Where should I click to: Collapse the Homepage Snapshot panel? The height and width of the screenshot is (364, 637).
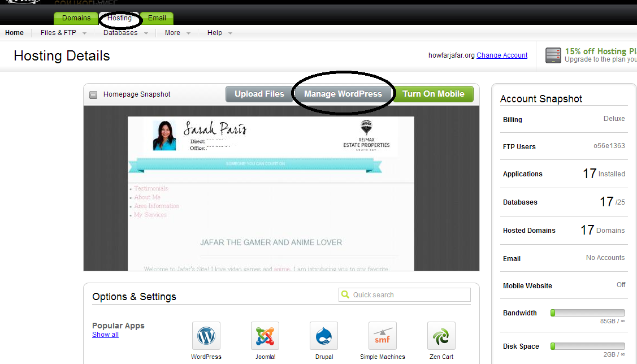point(93,94)
